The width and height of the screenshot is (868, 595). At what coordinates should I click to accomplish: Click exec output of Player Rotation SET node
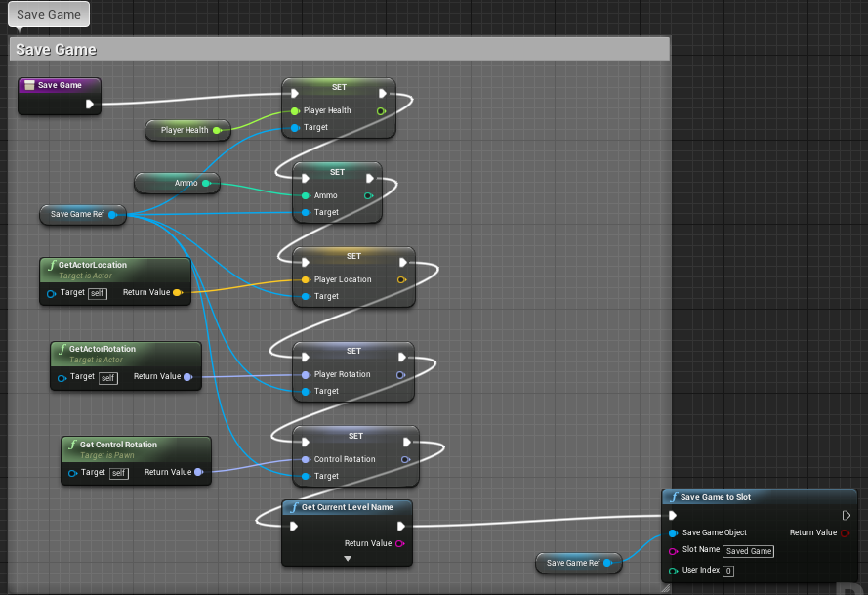click(402, 358)
